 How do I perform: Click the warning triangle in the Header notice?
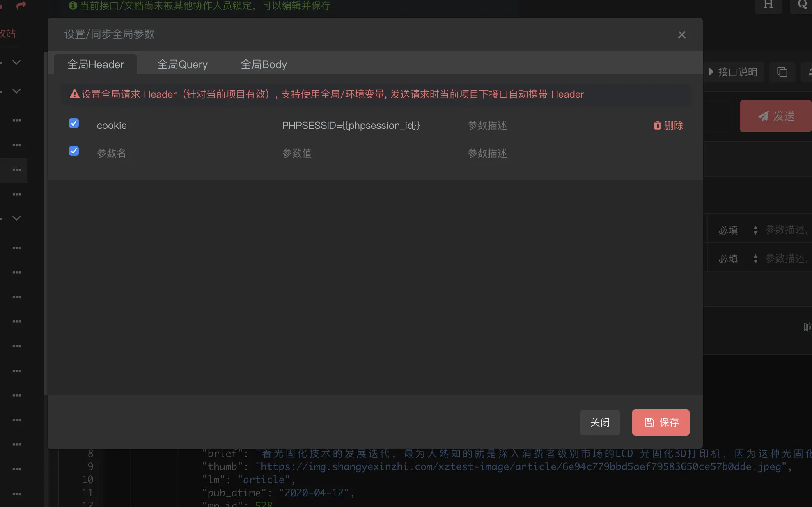[x=74, y=94]
